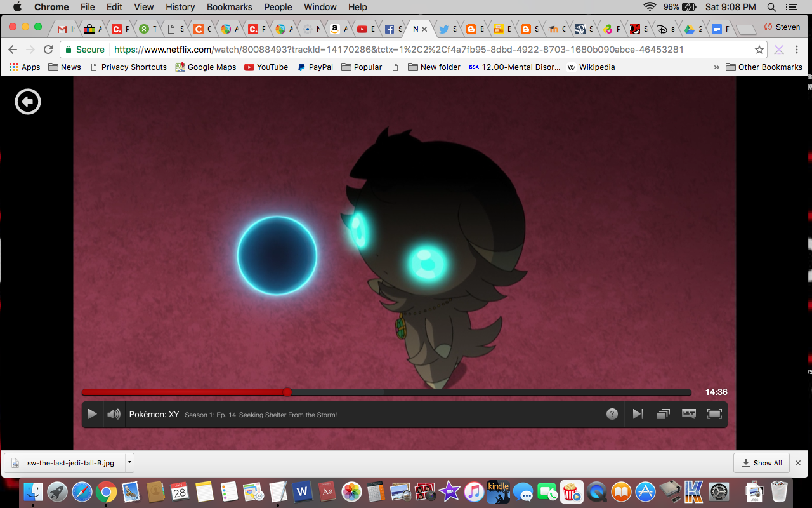Expand the Other Bookmarks folder

coord(764,67)
